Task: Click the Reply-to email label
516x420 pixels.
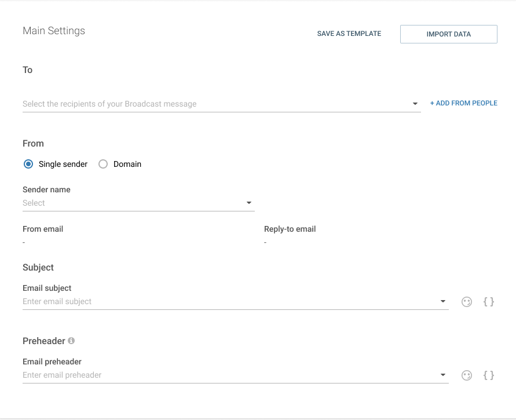Action: [x=290, y=229]
